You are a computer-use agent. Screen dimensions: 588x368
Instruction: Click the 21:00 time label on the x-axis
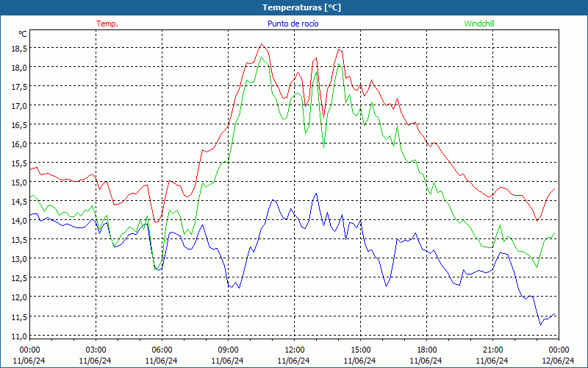click(492, 350)
